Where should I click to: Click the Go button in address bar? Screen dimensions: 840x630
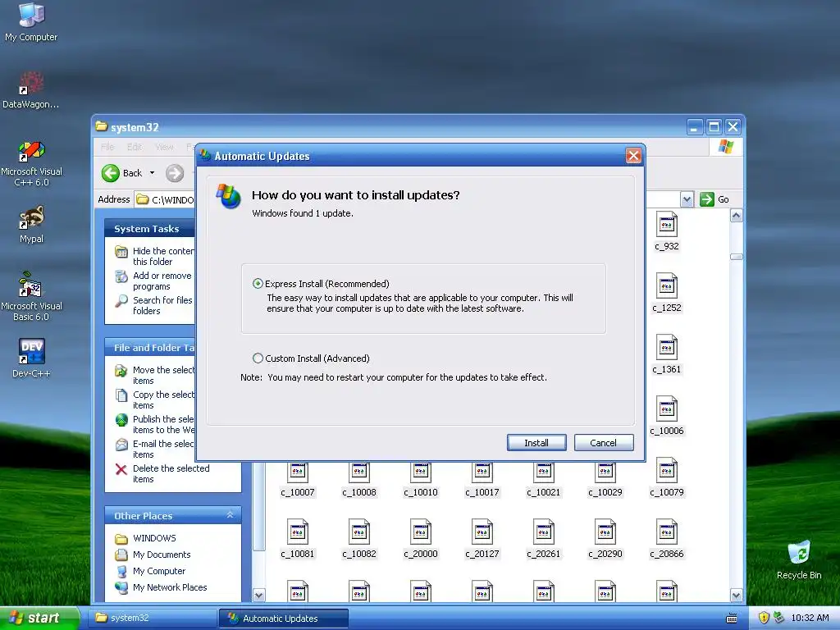[714, 199]
